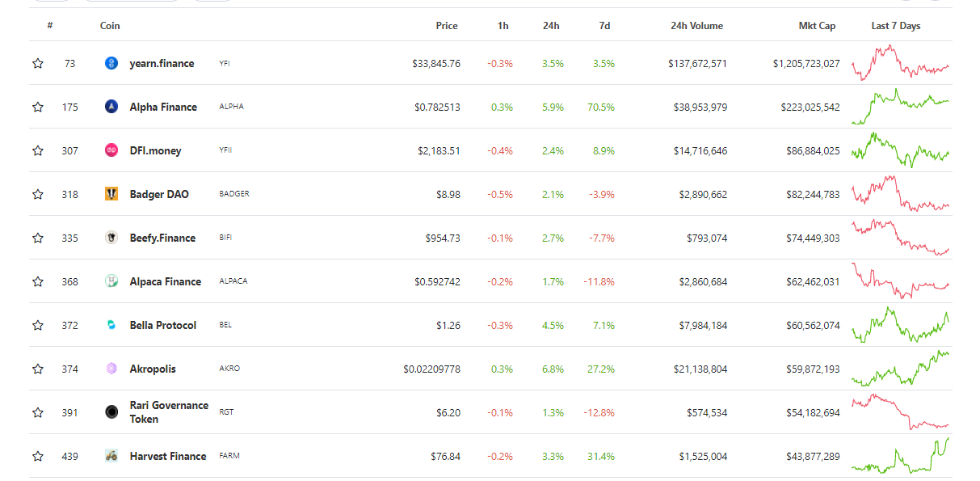Visit the Beefy.Finance coin page
The height and width of the screenshot is (481, 980).
point(162,238)
